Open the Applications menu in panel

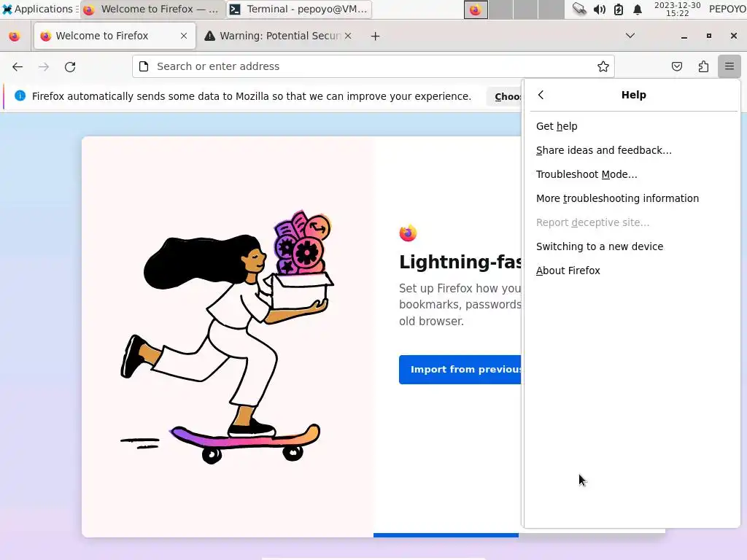click(x=40, y=9)
